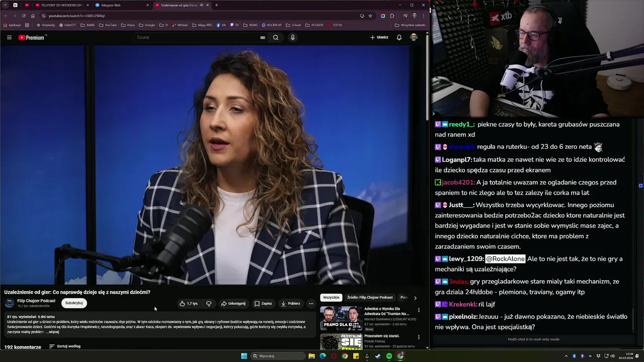Save the video with Zapisz button
Screen dimensions: 644x362
pyautogui.click(x=263, y=303)
